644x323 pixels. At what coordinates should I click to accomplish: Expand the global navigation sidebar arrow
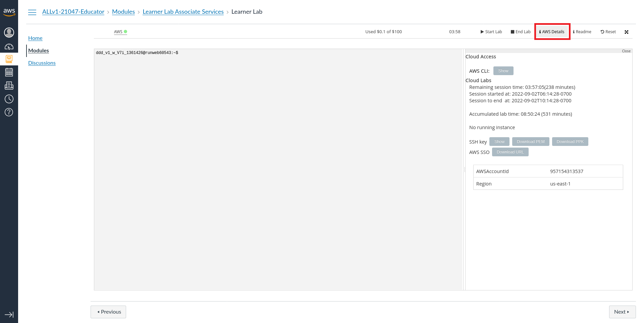click(9, 315)
